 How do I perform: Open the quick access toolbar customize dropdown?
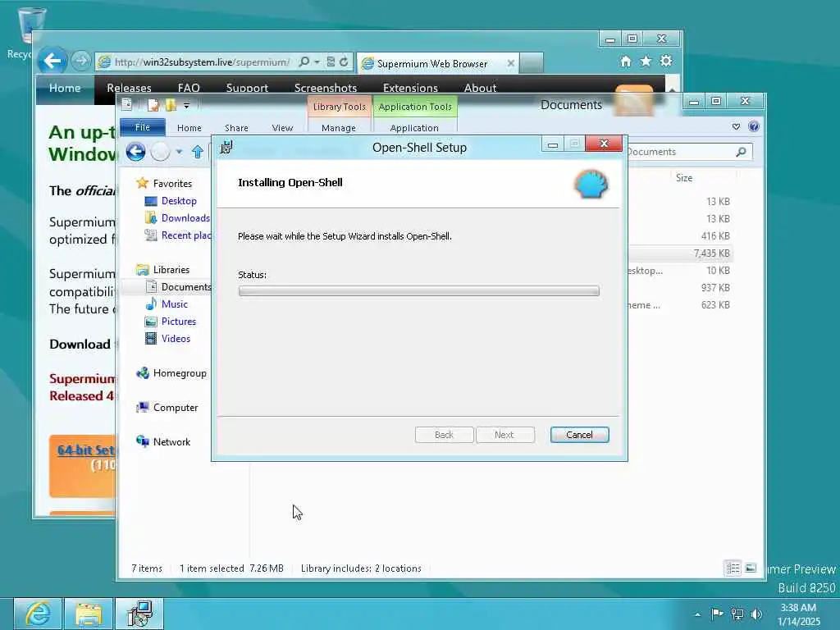tap(186, 106)
